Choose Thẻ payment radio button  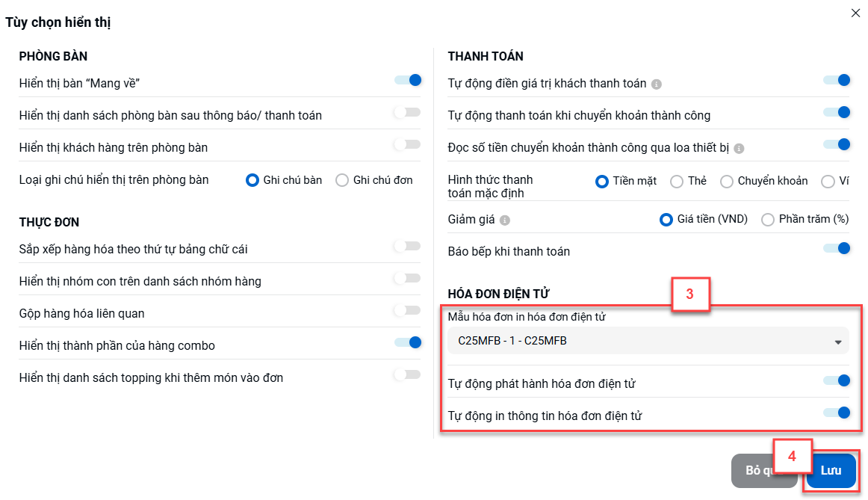click(x=677, y=182)
